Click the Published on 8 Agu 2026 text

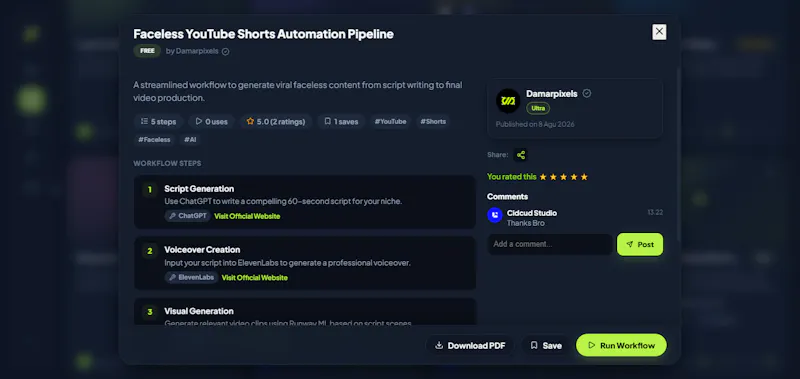pyautogui.click(x=535, y=124)
